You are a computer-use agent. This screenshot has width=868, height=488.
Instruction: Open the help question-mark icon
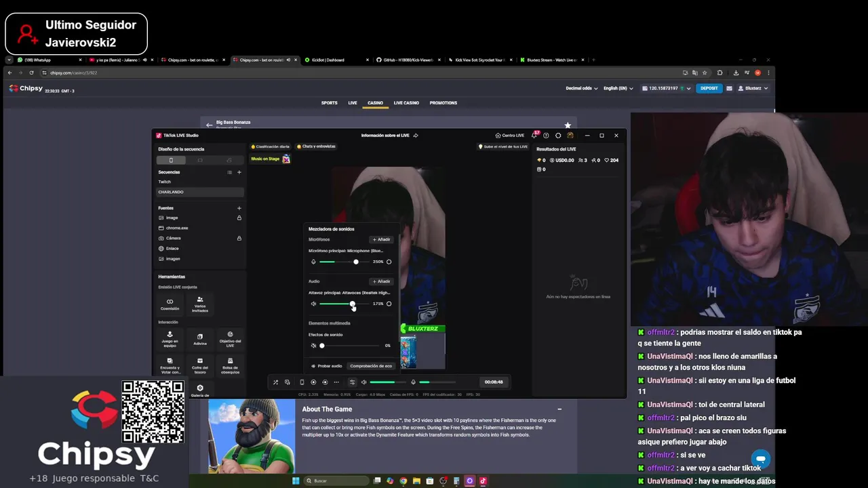coord(546,136)
